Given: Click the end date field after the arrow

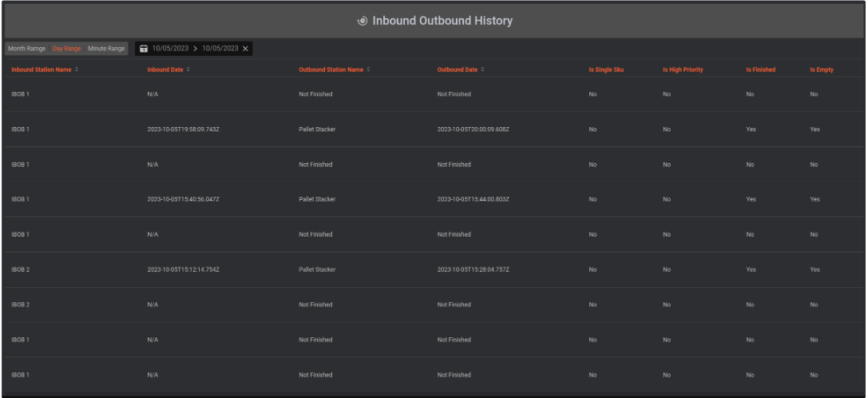Looking at the screenshot, I should [220, 49].
